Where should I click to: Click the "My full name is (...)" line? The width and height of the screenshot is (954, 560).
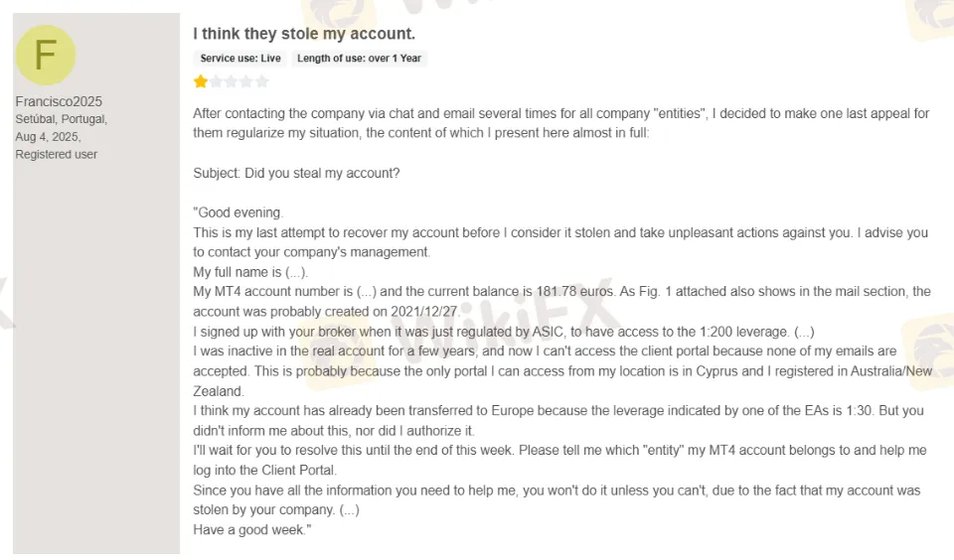coord(251,272)
